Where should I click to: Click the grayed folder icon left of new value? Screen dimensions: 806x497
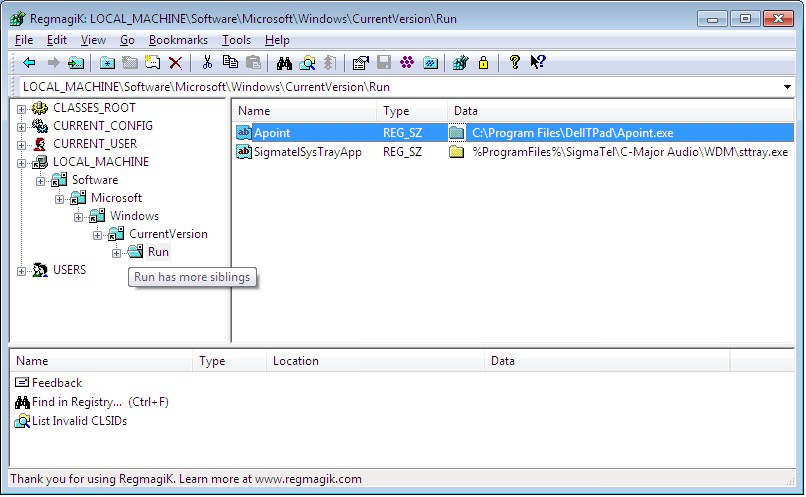[130, 63]
